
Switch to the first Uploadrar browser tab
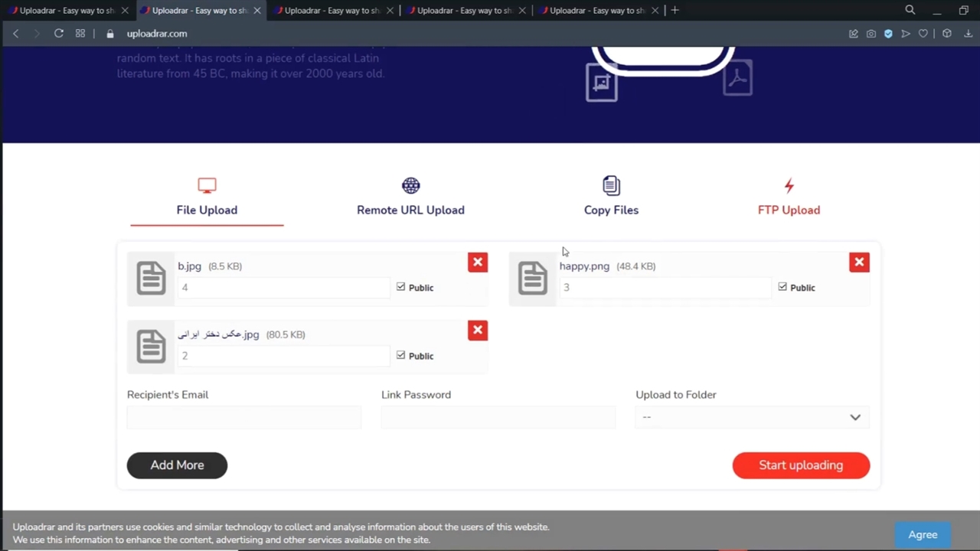pyautogui.click(x=66, y=11)
